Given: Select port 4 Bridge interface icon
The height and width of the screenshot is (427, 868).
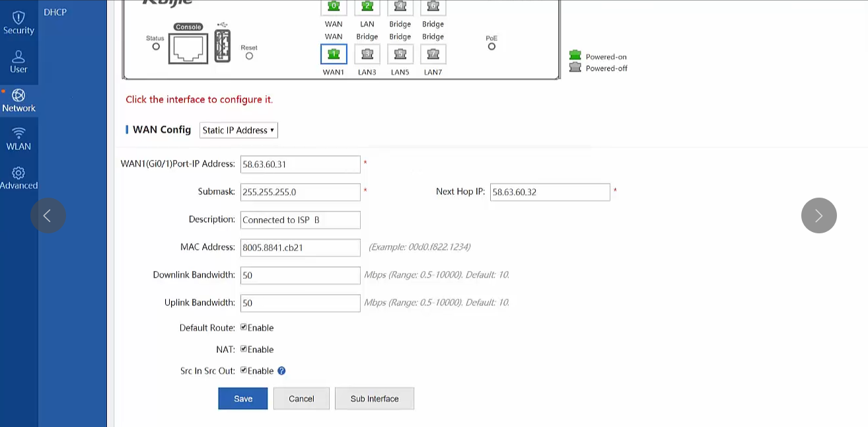Looking at the screenshot, I should pos(400,7).
